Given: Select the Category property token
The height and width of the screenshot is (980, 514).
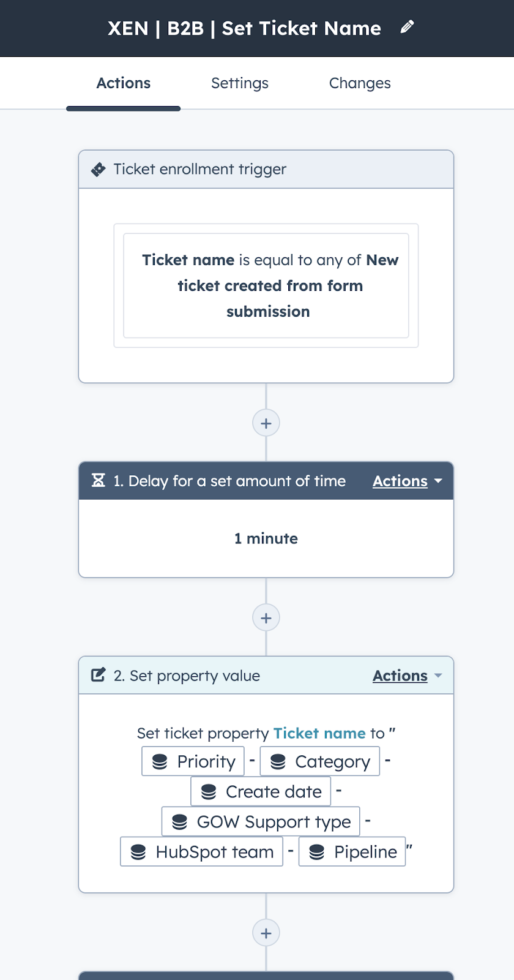Looking at the screenshot, I should click(x=320, y=761).
